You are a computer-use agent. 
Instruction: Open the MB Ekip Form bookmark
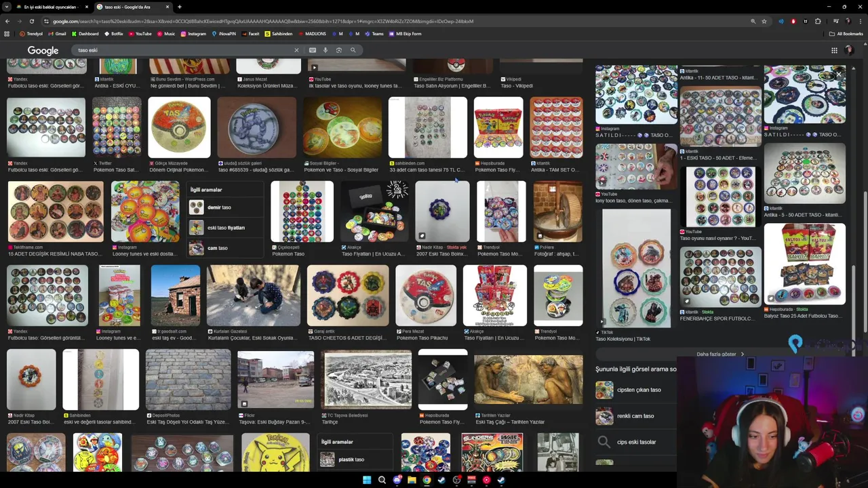tap(405, 34)
